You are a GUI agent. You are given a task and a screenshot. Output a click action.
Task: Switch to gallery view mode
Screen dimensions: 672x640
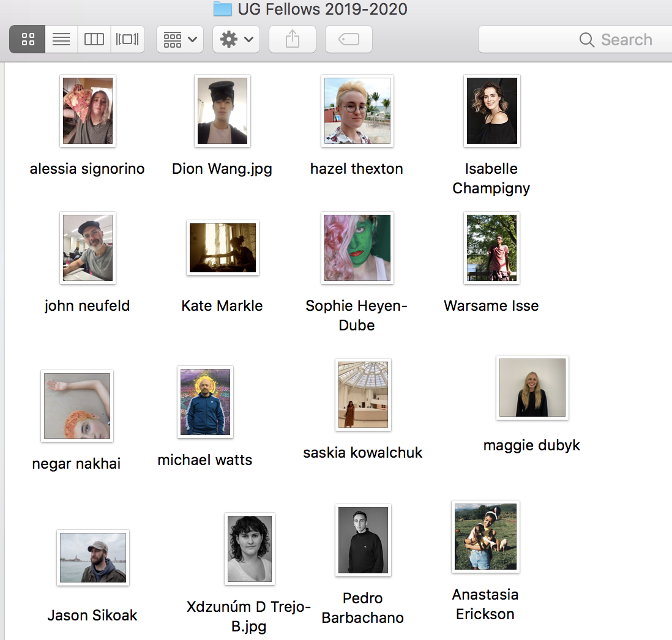pos(127,40)
